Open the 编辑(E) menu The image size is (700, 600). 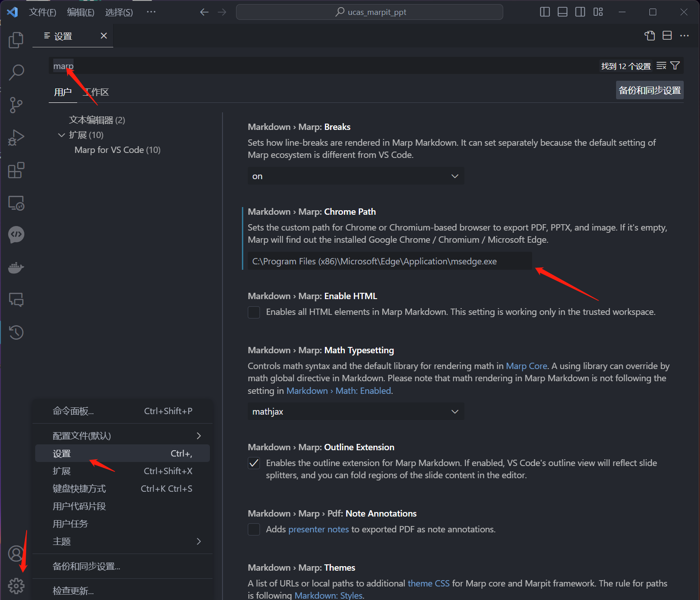[x=81, y=12]
